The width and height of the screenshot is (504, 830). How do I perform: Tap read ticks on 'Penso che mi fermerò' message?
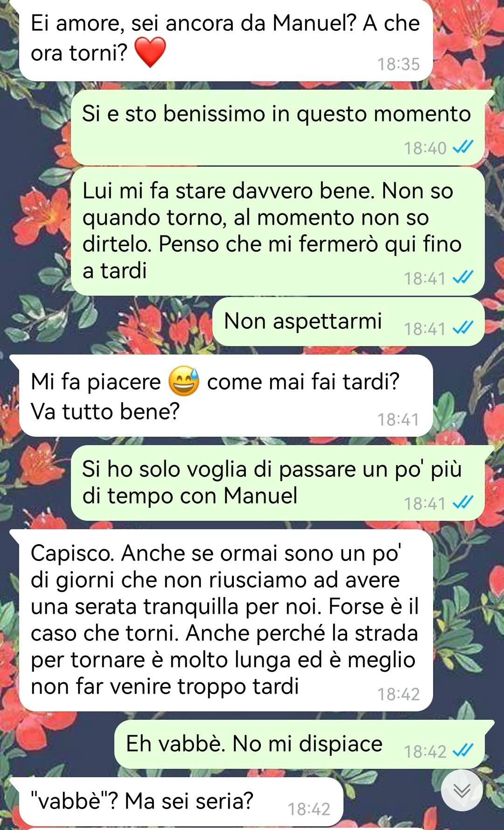(463, 278)
